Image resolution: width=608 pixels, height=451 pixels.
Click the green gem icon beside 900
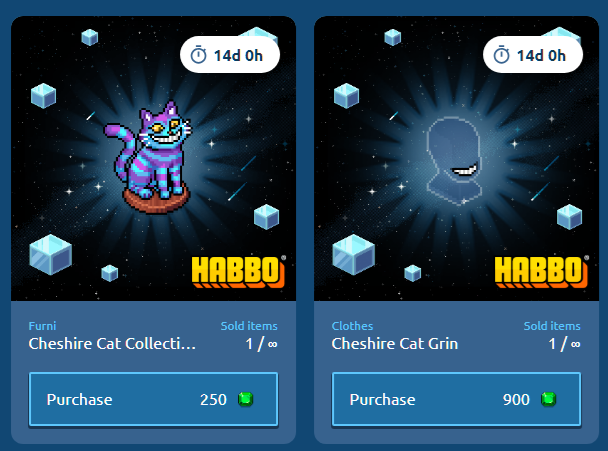pyautogui.click(x=548, y=399)
